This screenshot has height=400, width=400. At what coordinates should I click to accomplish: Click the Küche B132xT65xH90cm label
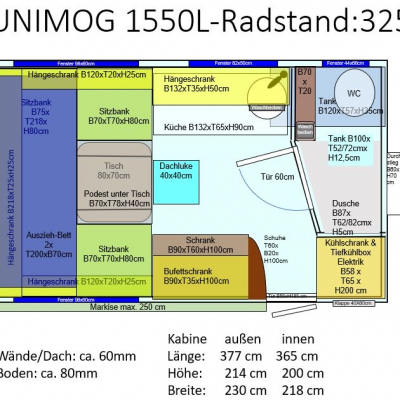pos(209,127)
